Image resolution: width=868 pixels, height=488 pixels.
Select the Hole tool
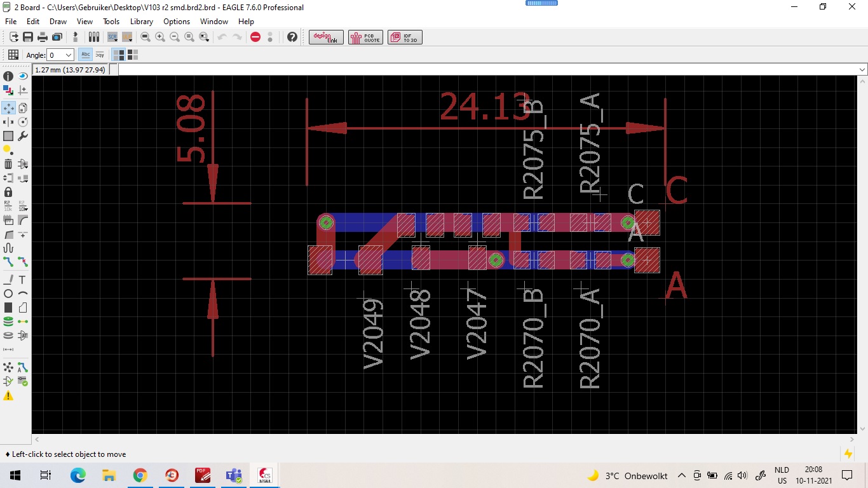[8, 335]
